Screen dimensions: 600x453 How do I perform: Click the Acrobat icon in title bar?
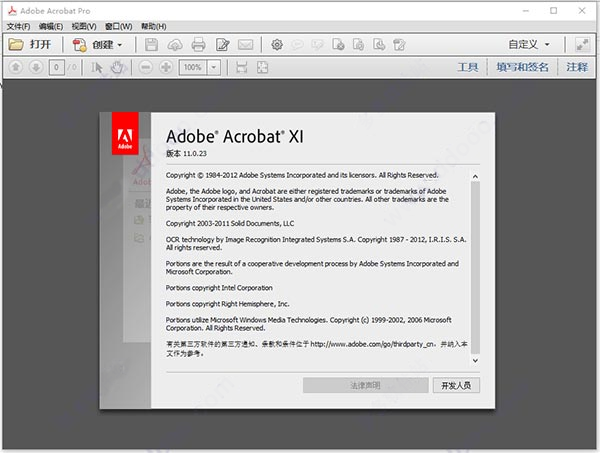point(12,11)
